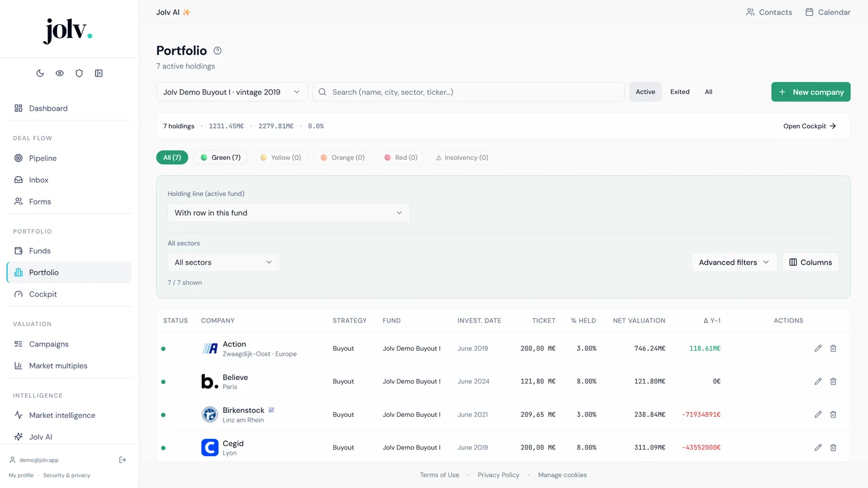Select the All (7) status chip
The width and height of the screenshot is (868, 488).
pyautogui.click(x=172, y=158)
